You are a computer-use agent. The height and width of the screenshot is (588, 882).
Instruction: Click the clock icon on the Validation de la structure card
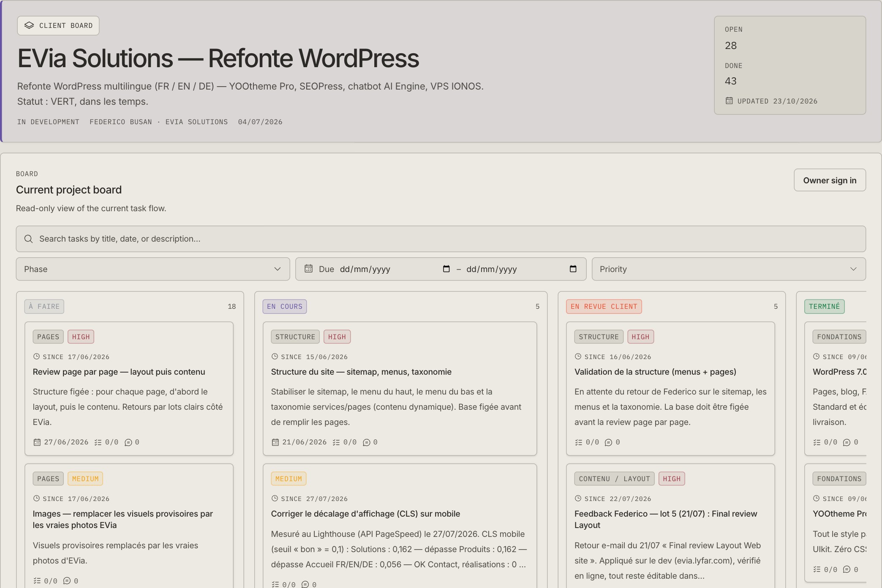578,357
